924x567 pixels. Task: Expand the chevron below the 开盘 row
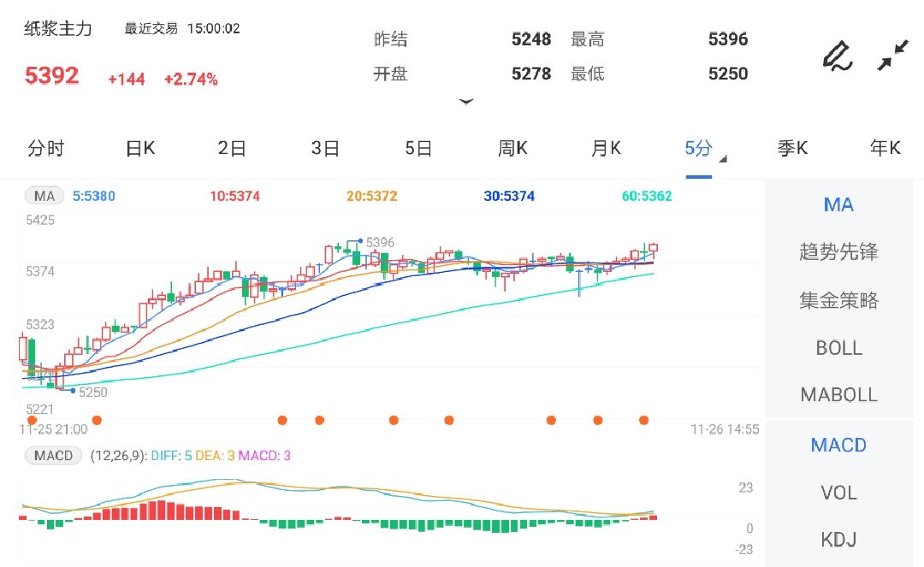[x=466, y=101]
